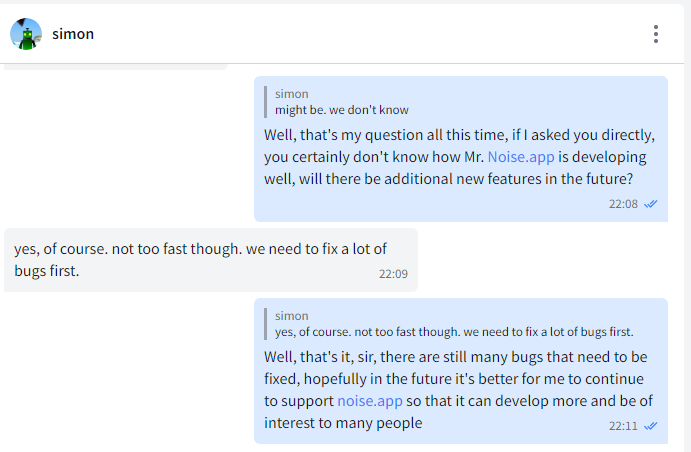Screen dimensions: 691x452
Task: Click simon's robot avatar picture
Action: [26, 34]
